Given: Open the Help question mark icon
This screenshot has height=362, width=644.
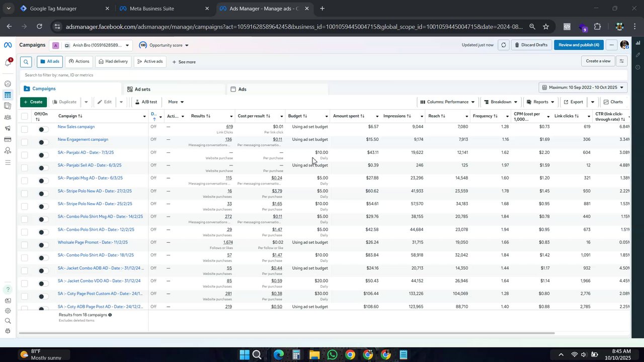Looking at the screenshot, I should click(x=8, y=290).
